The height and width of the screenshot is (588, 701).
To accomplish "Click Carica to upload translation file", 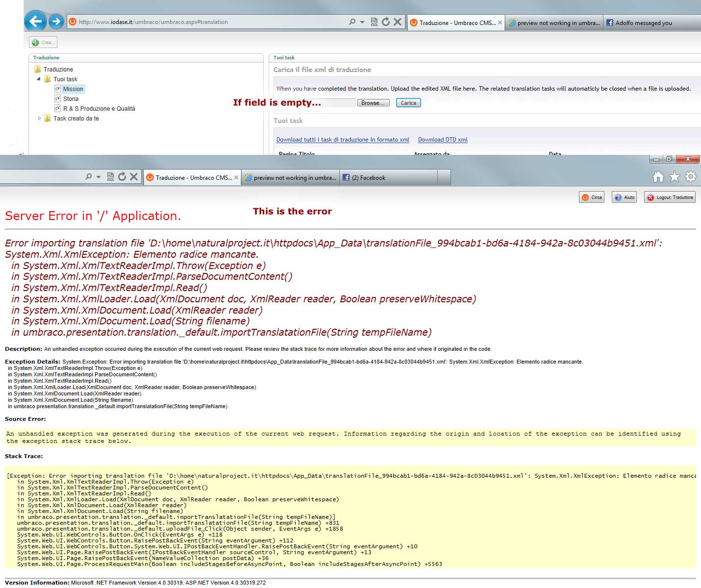I will [x=408, y=103].
